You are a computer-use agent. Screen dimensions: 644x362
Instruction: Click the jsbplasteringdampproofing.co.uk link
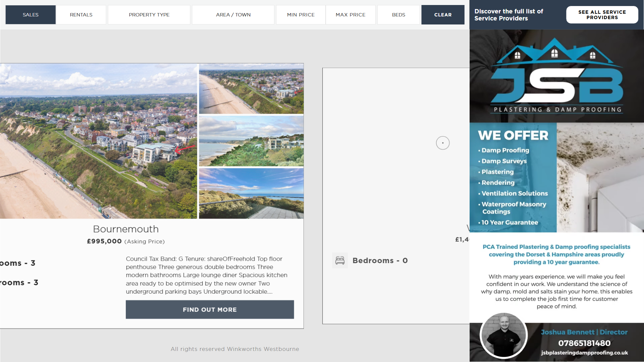(584, 353)
